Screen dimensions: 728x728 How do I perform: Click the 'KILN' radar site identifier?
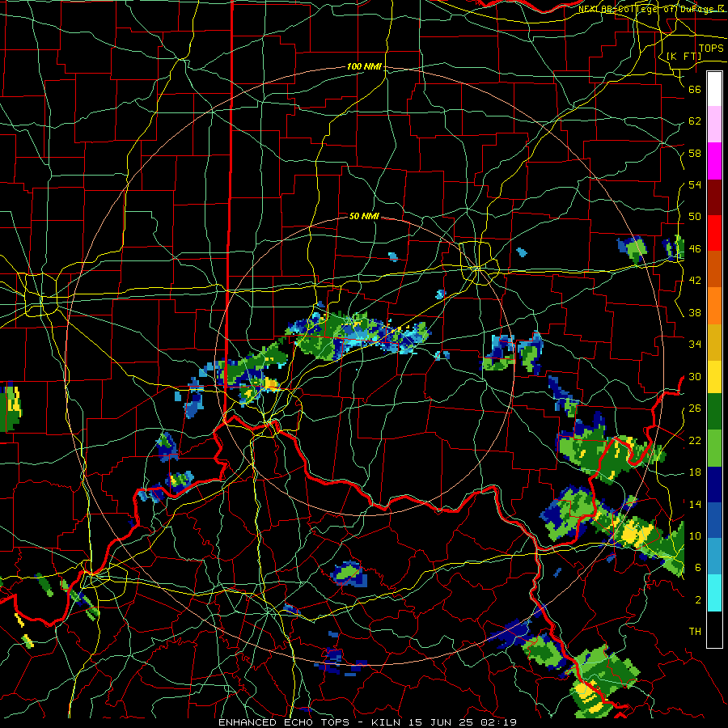coord(388,722)
